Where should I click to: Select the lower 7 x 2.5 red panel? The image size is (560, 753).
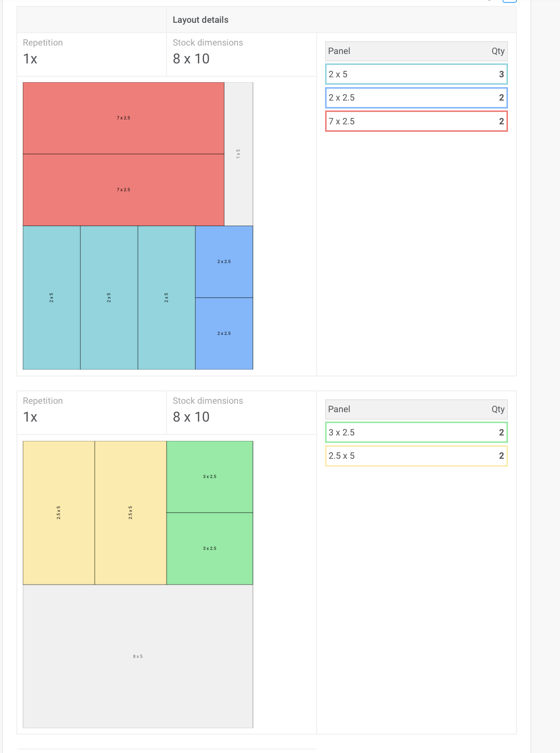[123, 190]
